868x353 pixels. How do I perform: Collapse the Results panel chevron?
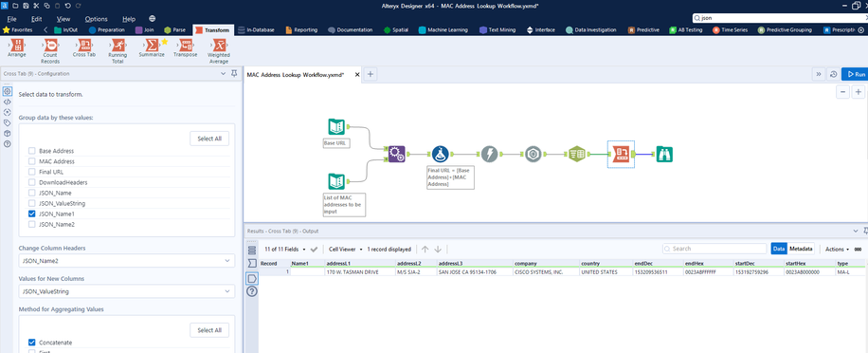(856, 231)
